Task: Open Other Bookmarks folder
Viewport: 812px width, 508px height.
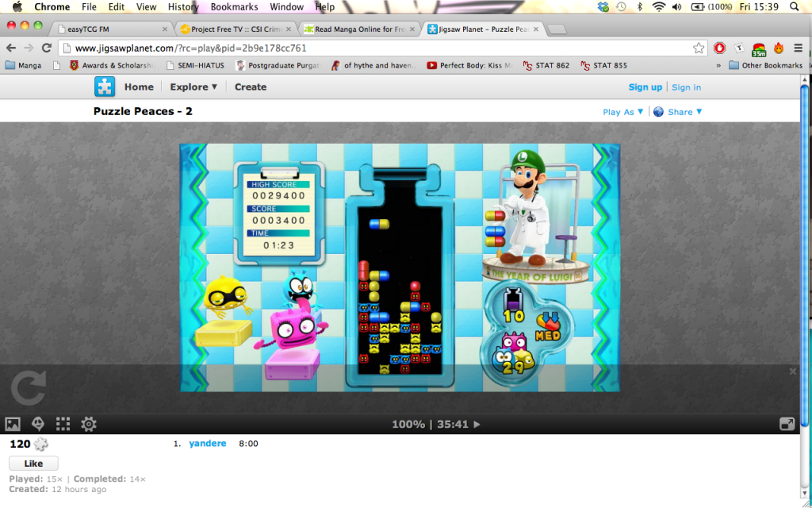Action: coord(765,65)
